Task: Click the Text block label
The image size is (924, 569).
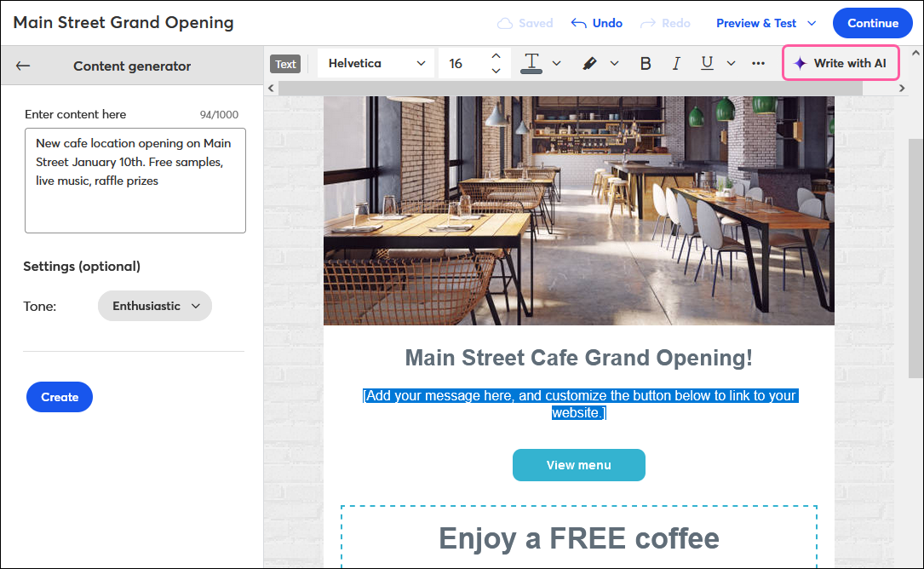Action: [285, 64]
